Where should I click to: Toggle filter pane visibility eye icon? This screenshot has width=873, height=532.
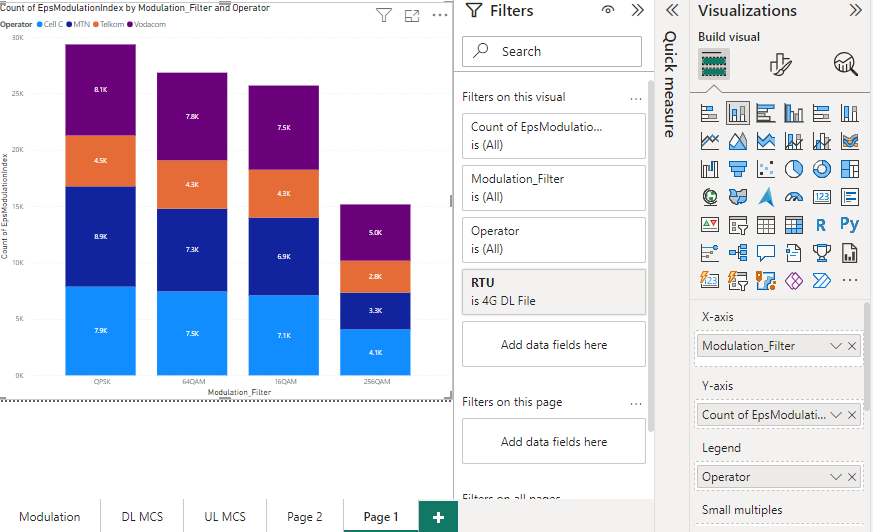click(608, 10)
